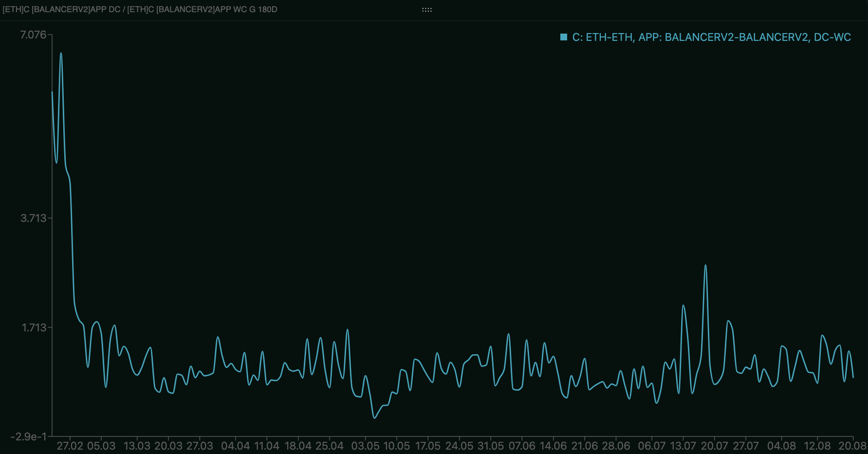The width and height of the screenshot is (868, 454).
Task: Select the final 20.08 date label
Action: [852, 446]
